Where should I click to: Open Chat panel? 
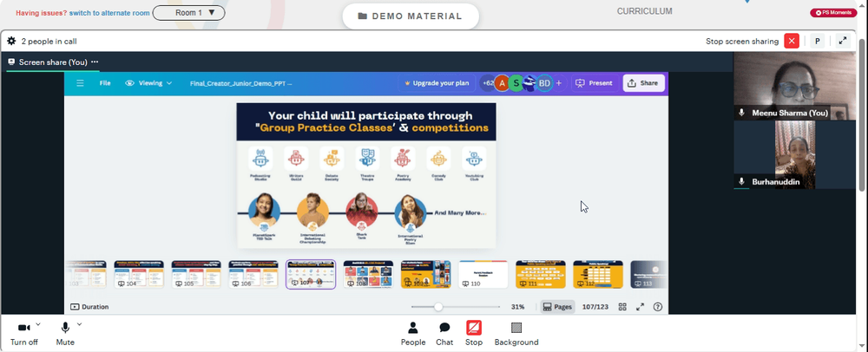pos(444,333)
